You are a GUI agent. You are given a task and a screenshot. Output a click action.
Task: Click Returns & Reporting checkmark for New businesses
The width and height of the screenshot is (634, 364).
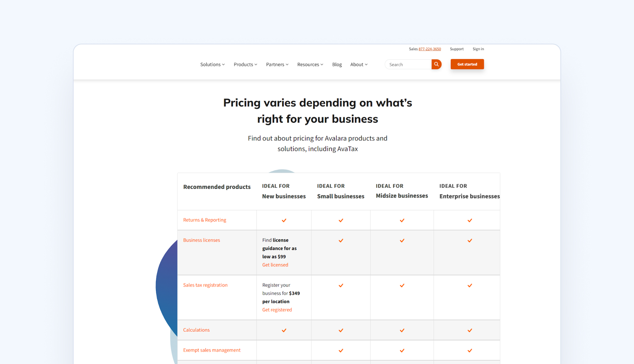pos(284,220)
